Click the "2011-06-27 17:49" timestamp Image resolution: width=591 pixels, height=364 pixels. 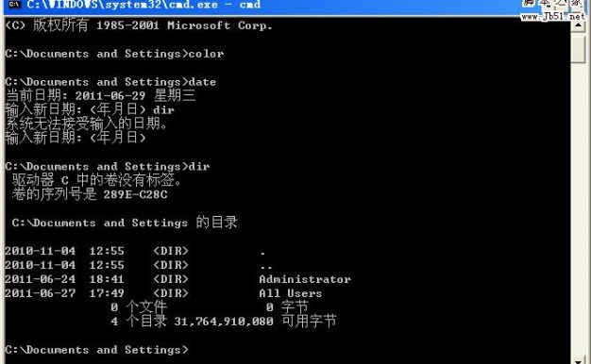coord(64,293)
